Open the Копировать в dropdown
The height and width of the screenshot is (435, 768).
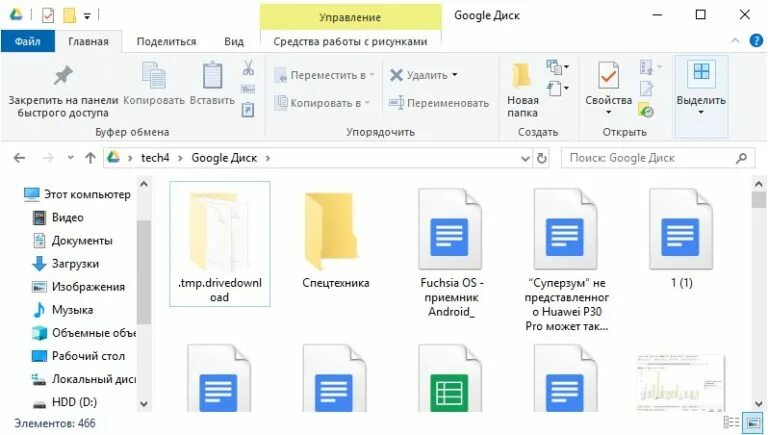pos(322,103)
